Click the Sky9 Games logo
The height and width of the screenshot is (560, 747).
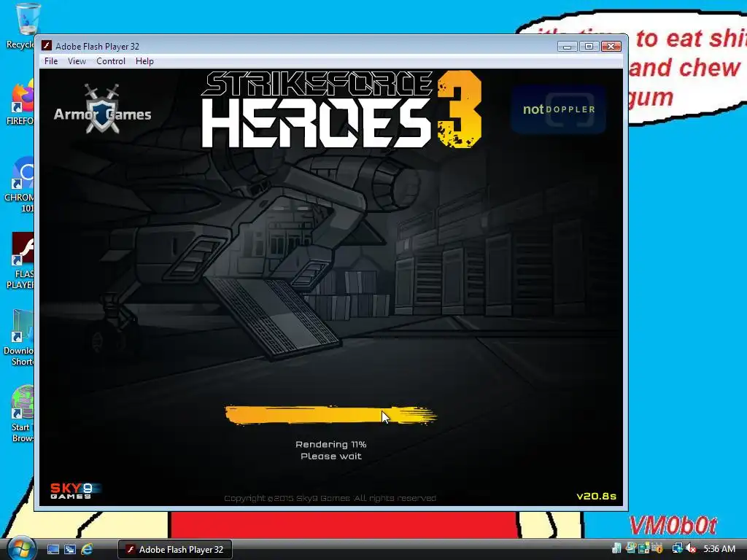[75, 491]
